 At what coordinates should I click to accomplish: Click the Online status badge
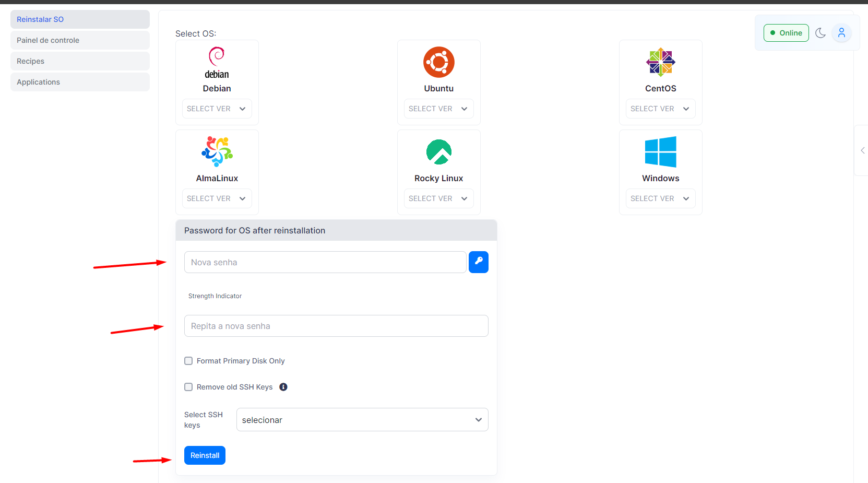point(786,33)
